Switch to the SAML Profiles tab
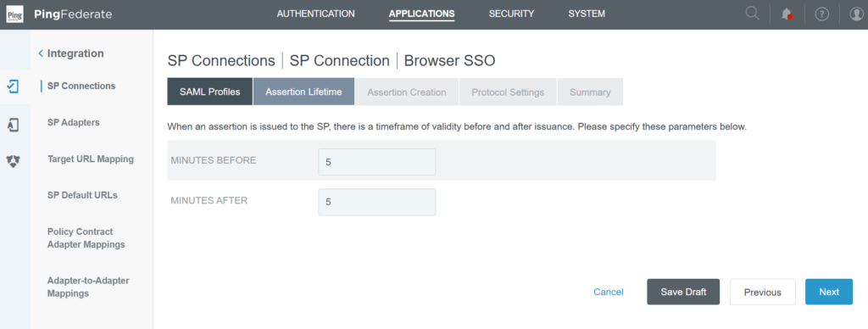The height and width of the screenshot is (329, 868). pos(210,92)
